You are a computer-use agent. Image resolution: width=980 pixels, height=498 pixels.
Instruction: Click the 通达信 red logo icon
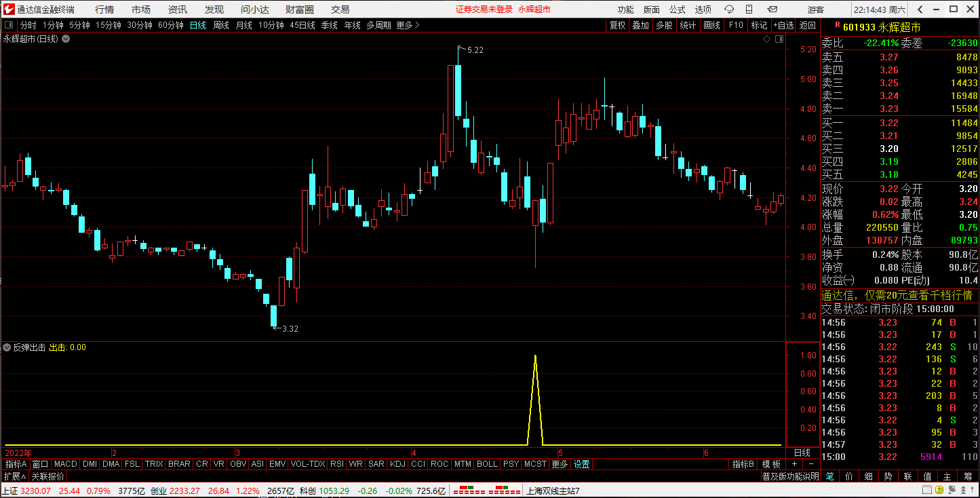(7, 9)
